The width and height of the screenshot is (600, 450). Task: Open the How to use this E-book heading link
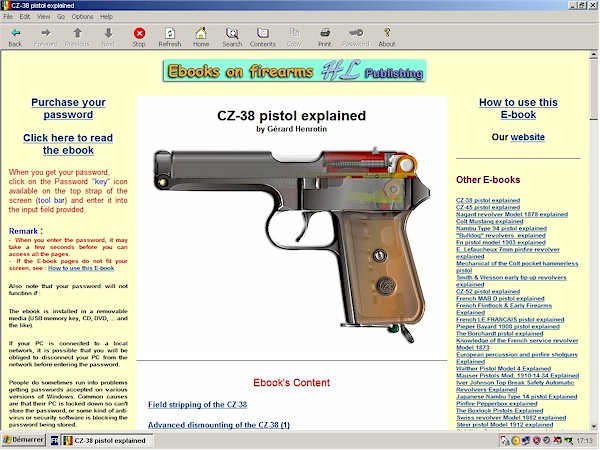point(518,109)
